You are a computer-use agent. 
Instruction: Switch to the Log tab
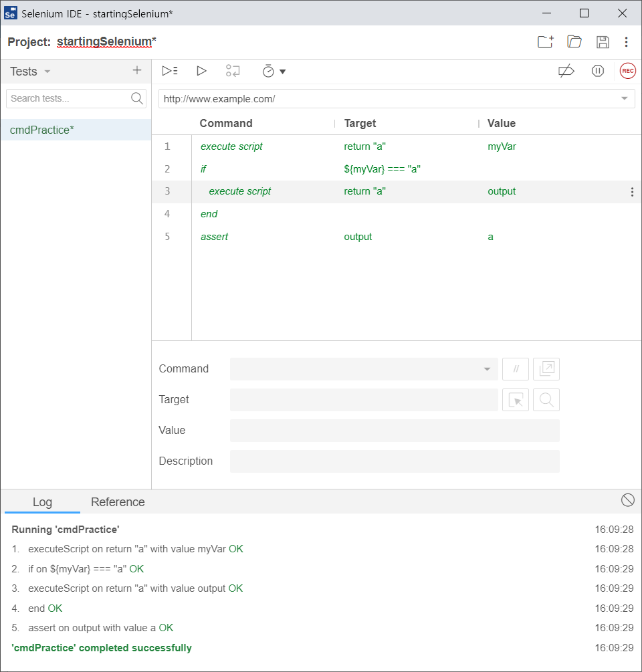(x=42, y=502)
